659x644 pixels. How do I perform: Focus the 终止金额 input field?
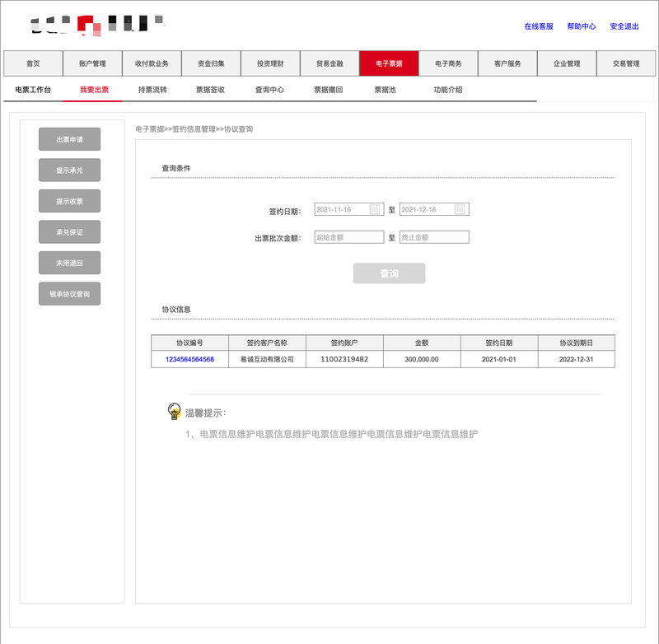pos(434,237)
